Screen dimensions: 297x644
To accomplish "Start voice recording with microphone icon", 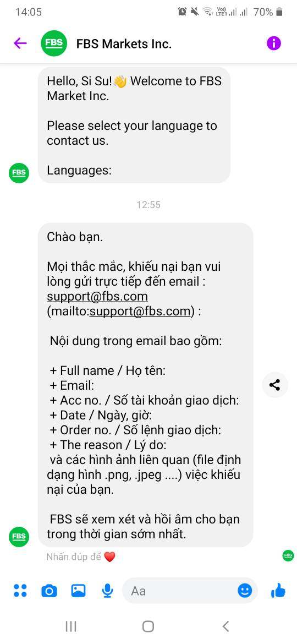I will coord(107,591).
